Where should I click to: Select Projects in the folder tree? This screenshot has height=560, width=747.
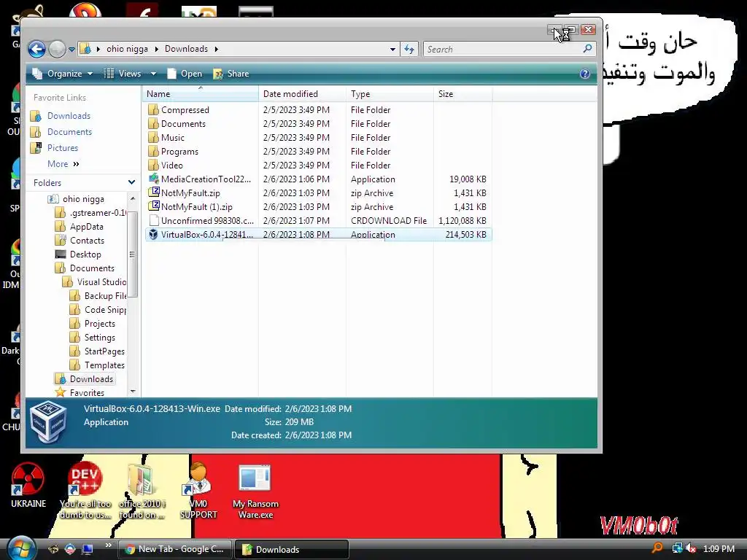click(99, 323)
